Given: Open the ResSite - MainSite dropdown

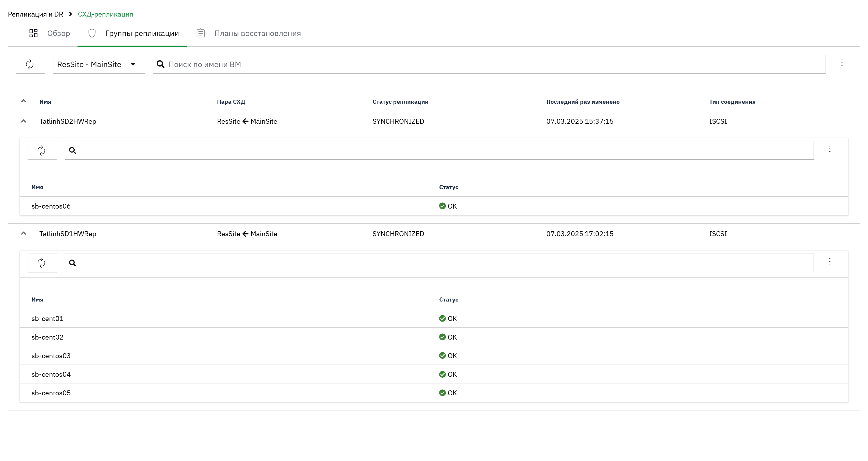Looking at the screenshot, I should (99, 64).
